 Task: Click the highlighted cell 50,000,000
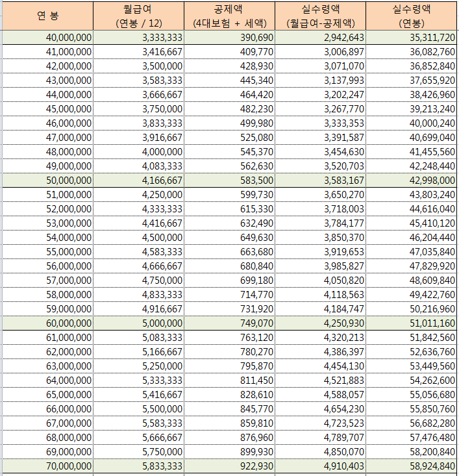pyautogui.click(x=47, y=181)
